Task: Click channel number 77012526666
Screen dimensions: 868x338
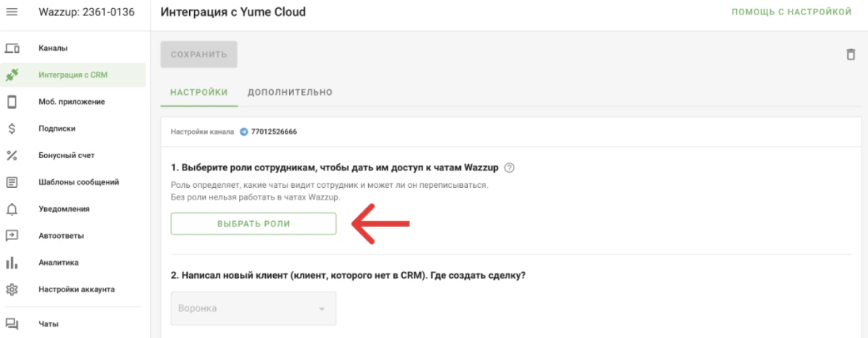Action: pyautogui.click(x=274, y=132)
